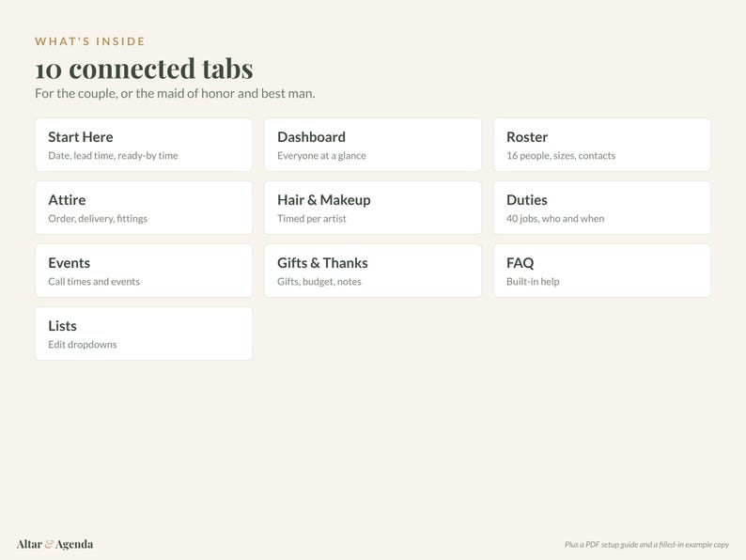Click "Date, lead time, ready-by time" text
This screenshot has height=560, width=746.
[113, 156]
